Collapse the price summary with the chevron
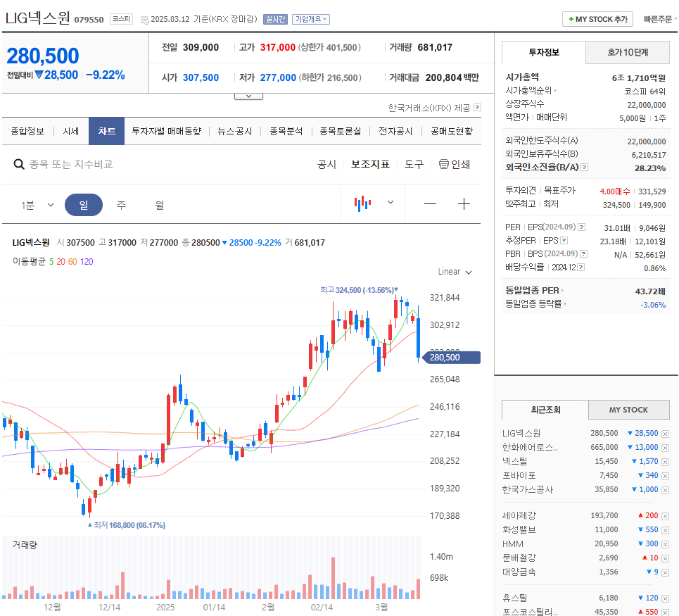The width and height of the screenshot is (679, 616). 248,95
